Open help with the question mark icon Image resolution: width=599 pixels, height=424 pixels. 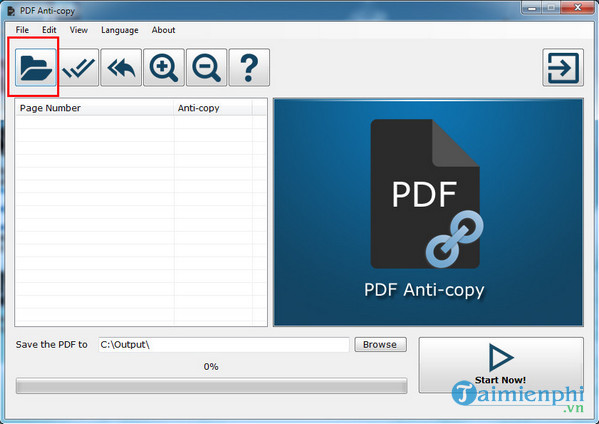click(249, 68)
